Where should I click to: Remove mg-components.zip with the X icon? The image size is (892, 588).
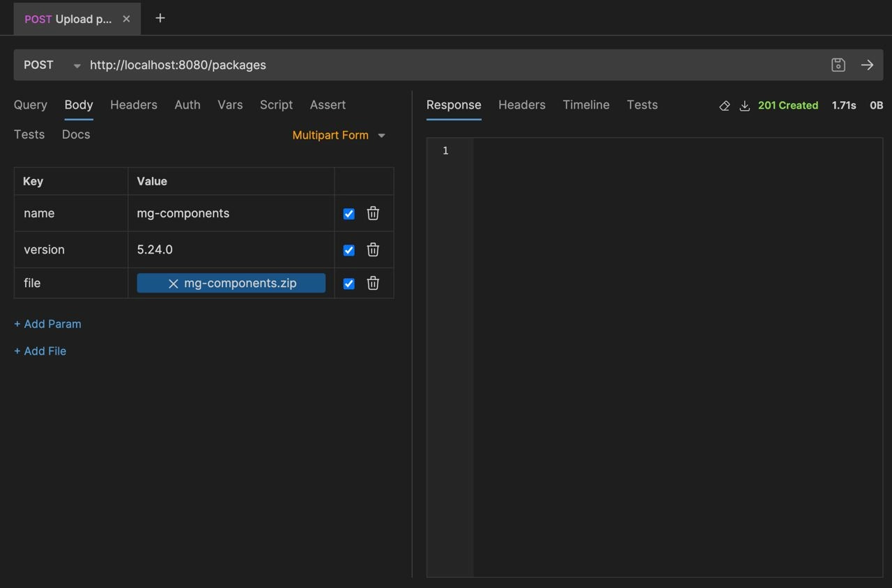pos(174,284)
